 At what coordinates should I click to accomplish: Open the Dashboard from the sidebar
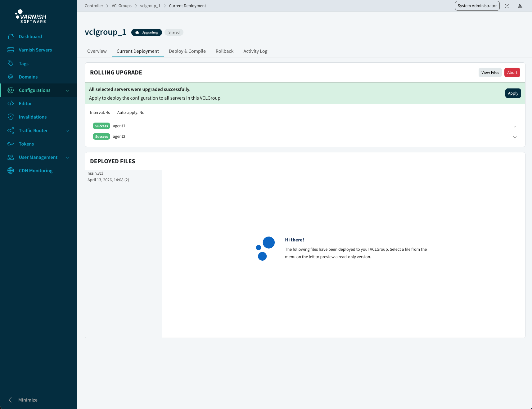coord(30,36)
